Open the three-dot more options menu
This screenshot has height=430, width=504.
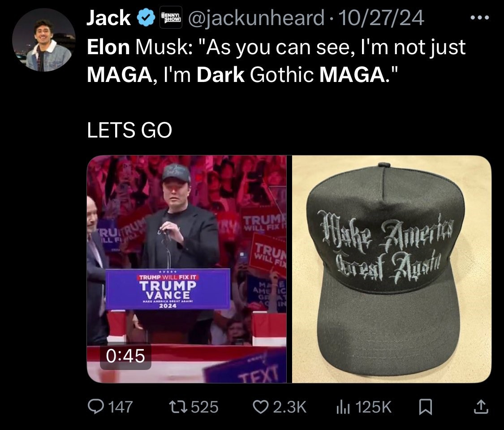(480, 18)
